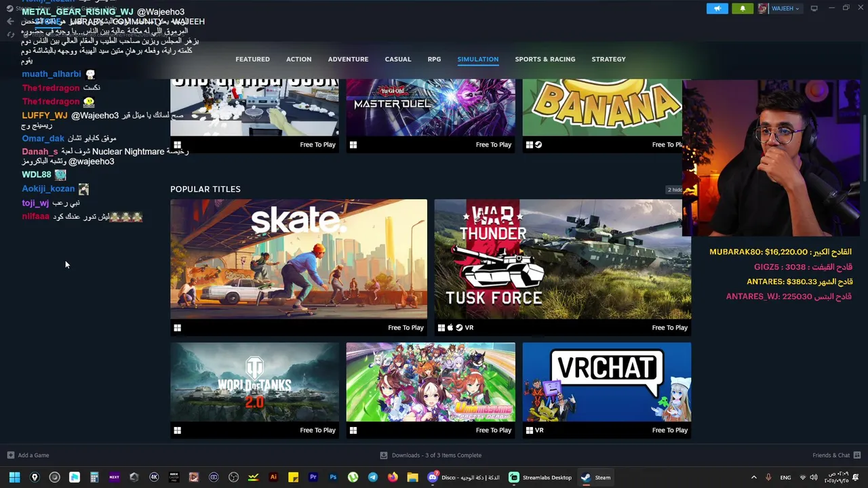Open Friends & Chat panel
Viewport: 868px width, 488px height.
(836, 455)
